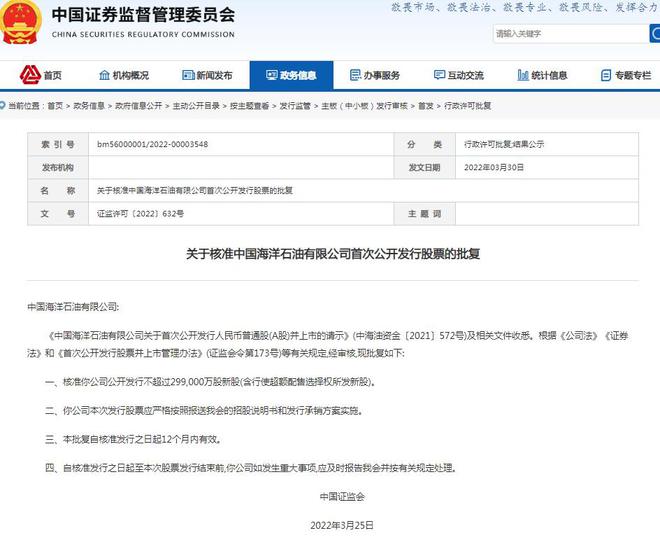Click the document number 证监许可〔2022〕632号

click(140, 214)
